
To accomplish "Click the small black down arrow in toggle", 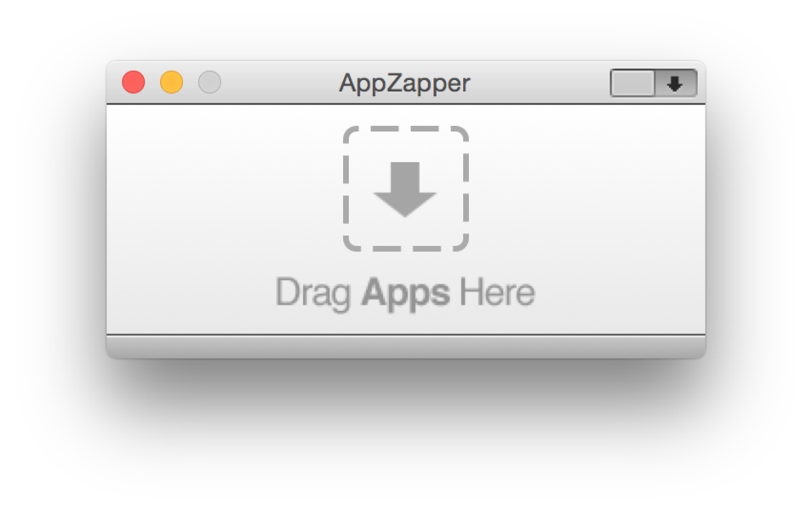I will (674, 83).
